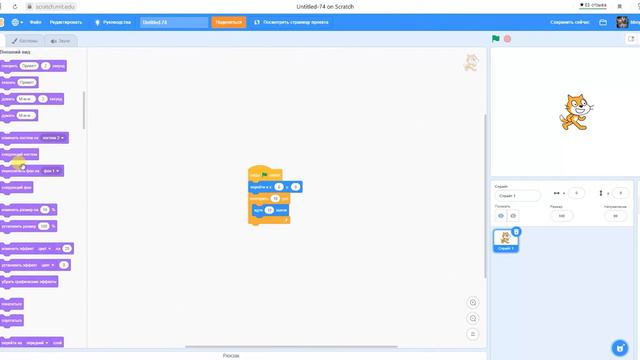
Task: Click the workspace horizontal scrollbar
Action: (x=291, y=347)
